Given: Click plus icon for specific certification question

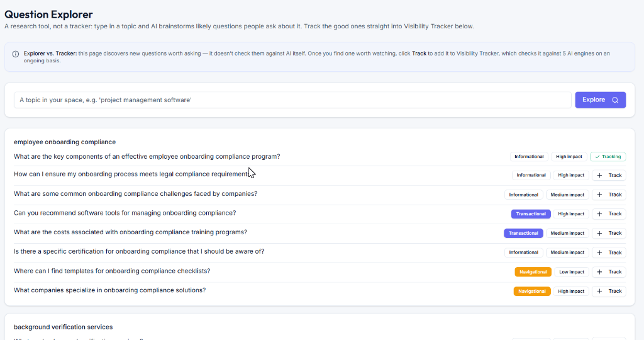Looking at the screenshot, I should pos(599,252).
